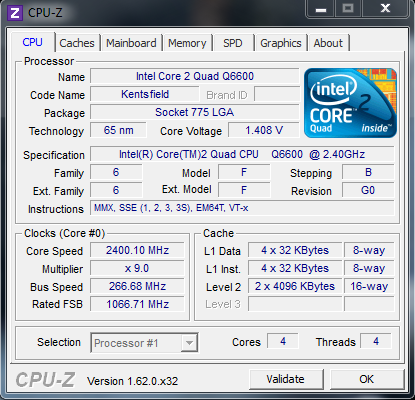Screen dimensions: 415x400
Task: Click the L1 Inst. 8-way associativity value
Action: click(x=369, y=268)
